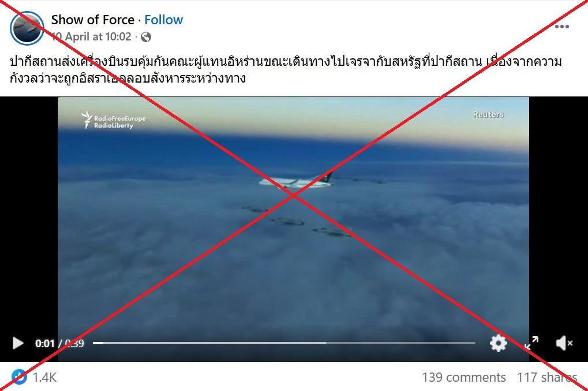Screen dimensions: 588x391
Task: Open Show of Force page name
Action: (x=93, y=20)
